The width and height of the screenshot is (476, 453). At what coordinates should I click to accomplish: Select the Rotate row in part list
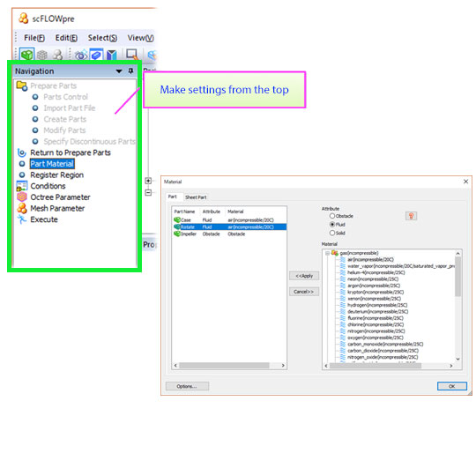click(229, 227)
